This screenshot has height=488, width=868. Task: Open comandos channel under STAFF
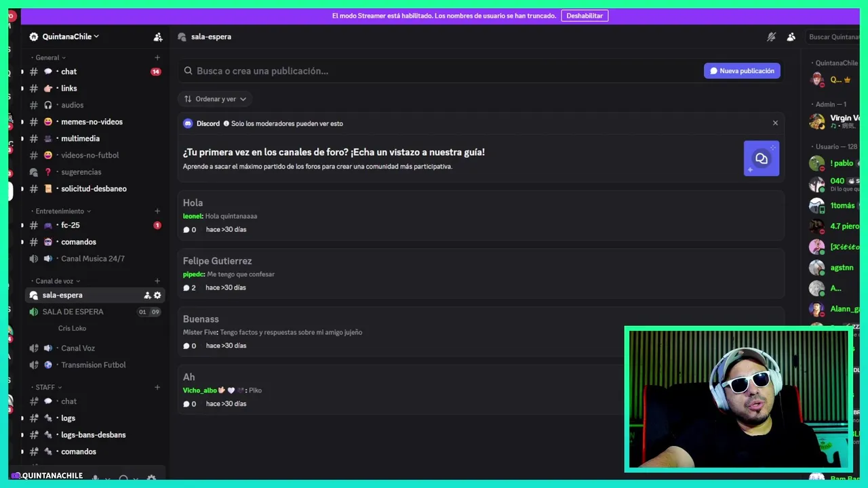(x=95, y=451)
